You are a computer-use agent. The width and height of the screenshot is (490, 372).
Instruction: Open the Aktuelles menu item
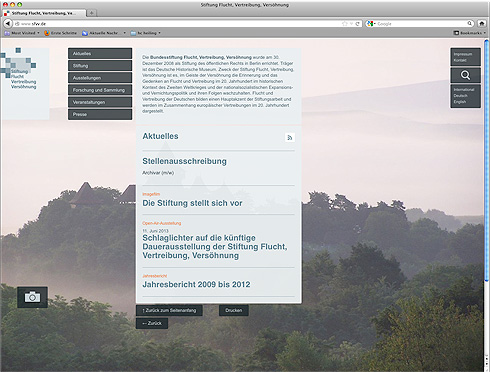point(100,53)
